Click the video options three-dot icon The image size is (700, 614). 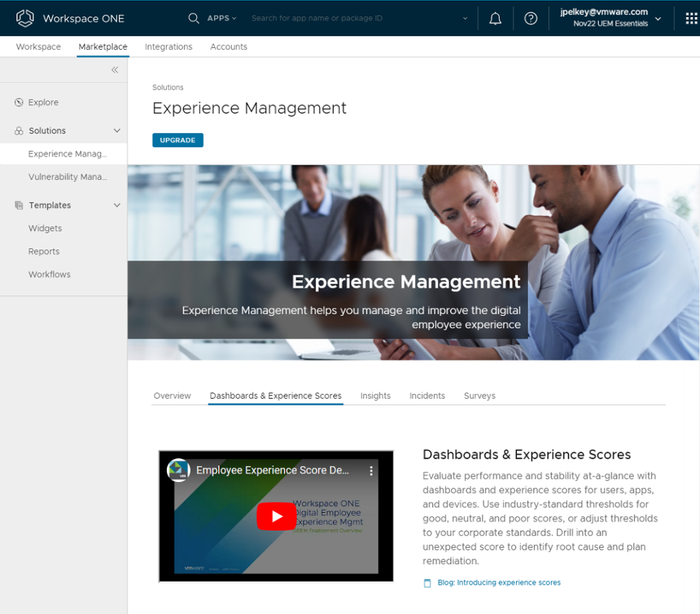pyautogui.click(x=371, y=470)
